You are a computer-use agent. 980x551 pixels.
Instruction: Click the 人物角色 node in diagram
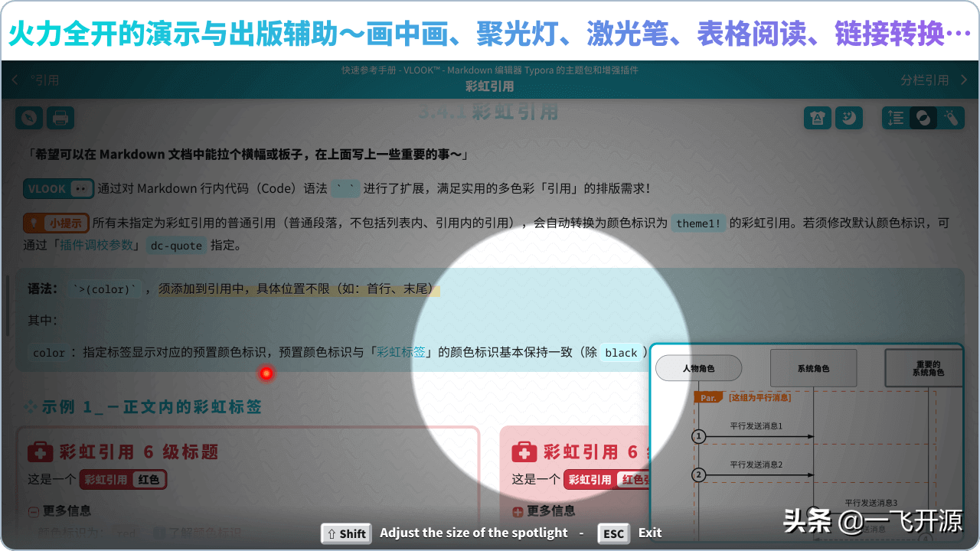698,368
